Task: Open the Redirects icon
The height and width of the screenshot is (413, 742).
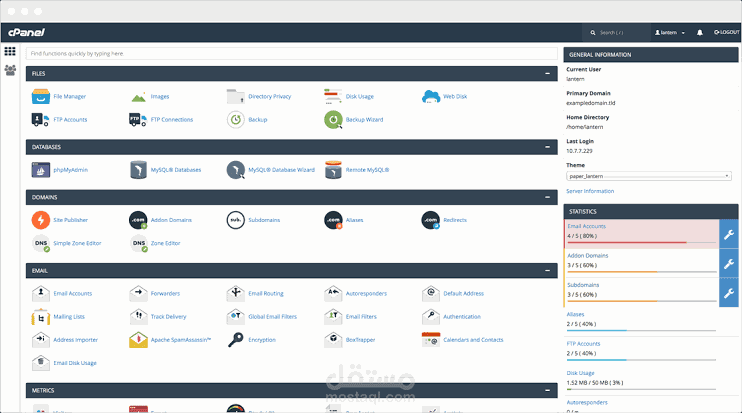Action: pos(431,220)
